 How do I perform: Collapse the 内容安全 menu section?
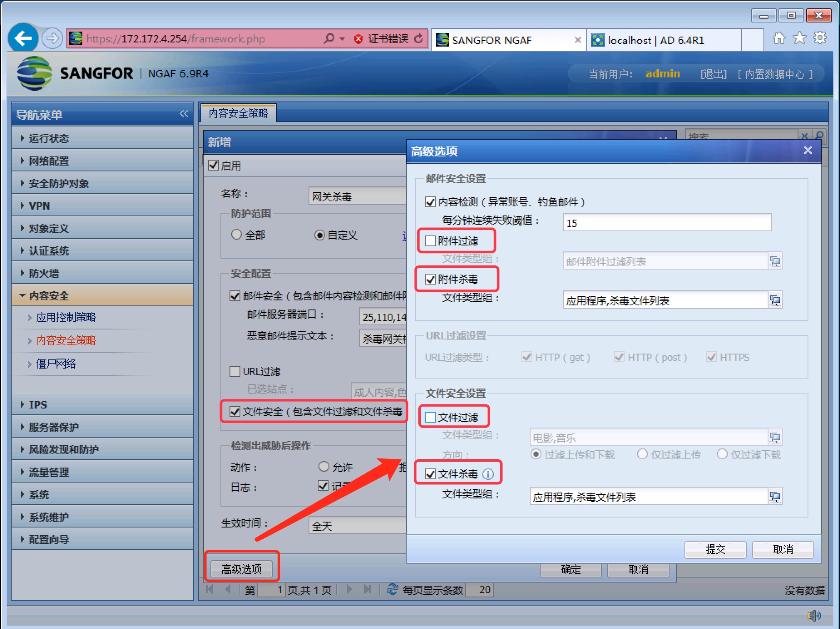49,296
